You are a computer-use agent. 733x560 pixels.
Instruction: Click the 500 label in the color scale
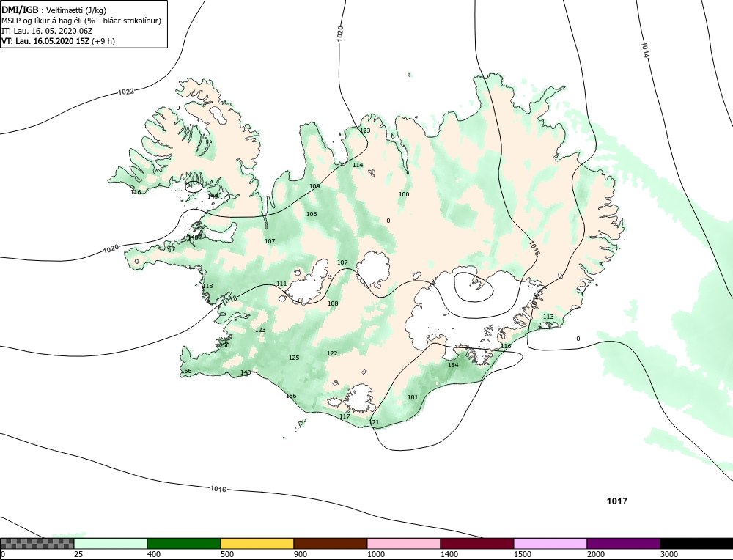[227, 554]
